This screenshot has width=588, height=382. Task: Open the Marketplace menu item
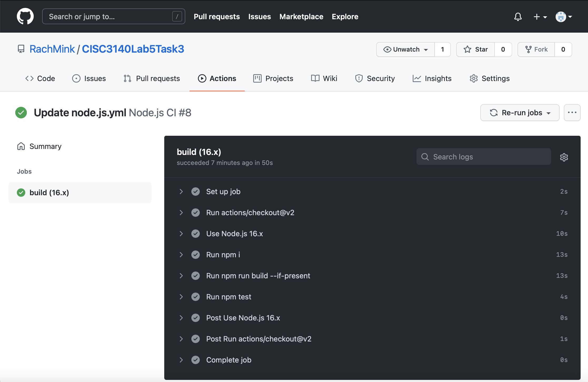coord(301,16)
